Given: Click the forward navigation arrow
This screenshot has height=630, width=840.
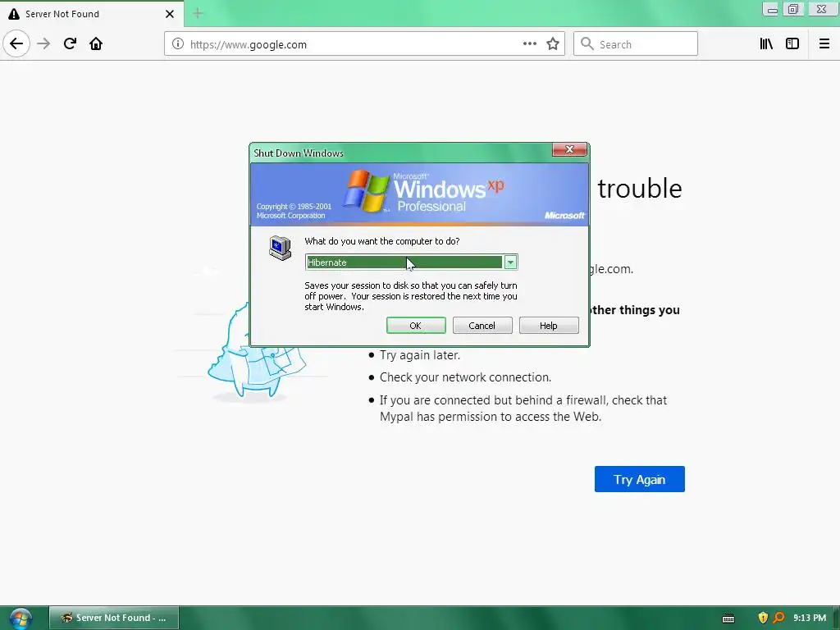Looking at the screenshot, I should point(43,44).
